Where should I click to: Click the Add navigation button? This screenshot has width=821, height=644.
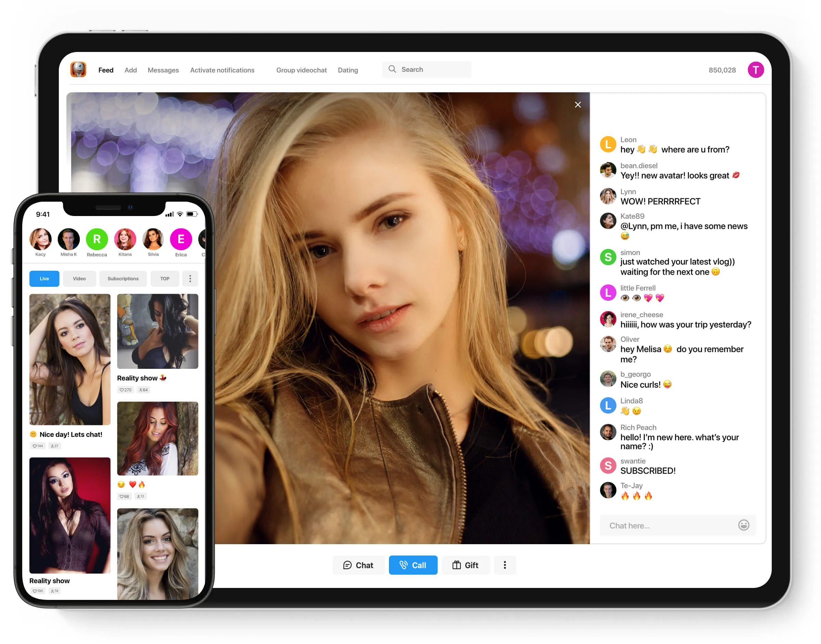[x=130, y=69]
